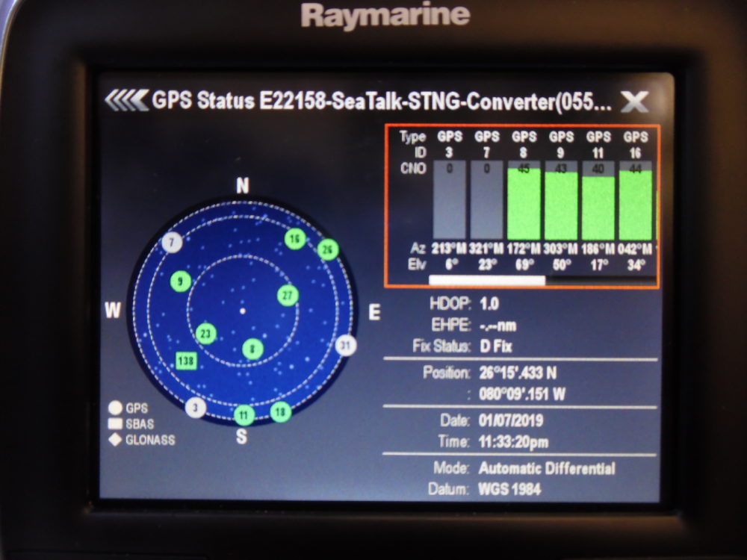Select satellite 8 on the sky view
Viewport: 747px width, 560px height.
click(x=252, y=349)
